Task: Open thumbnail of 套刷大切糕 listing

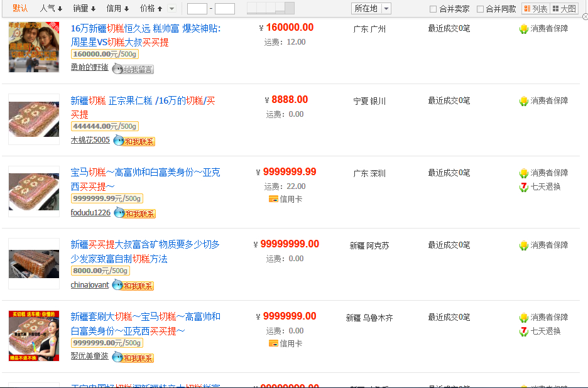Action: click(x=34, y=336)
